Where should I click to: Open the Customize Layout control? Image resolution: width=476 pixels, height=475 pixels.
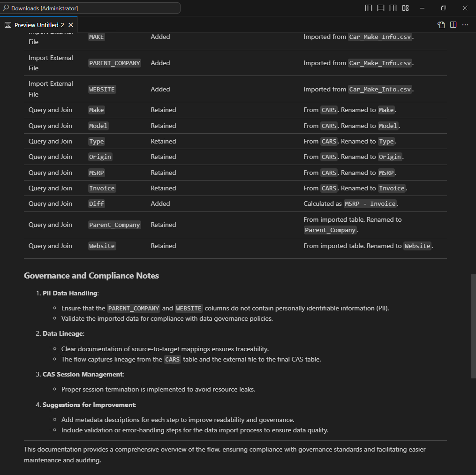(405, 8)
